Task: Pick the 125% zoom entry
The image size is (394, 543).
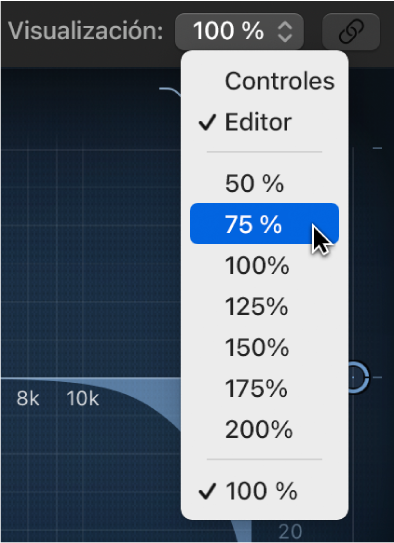Action: coord(265,306)
